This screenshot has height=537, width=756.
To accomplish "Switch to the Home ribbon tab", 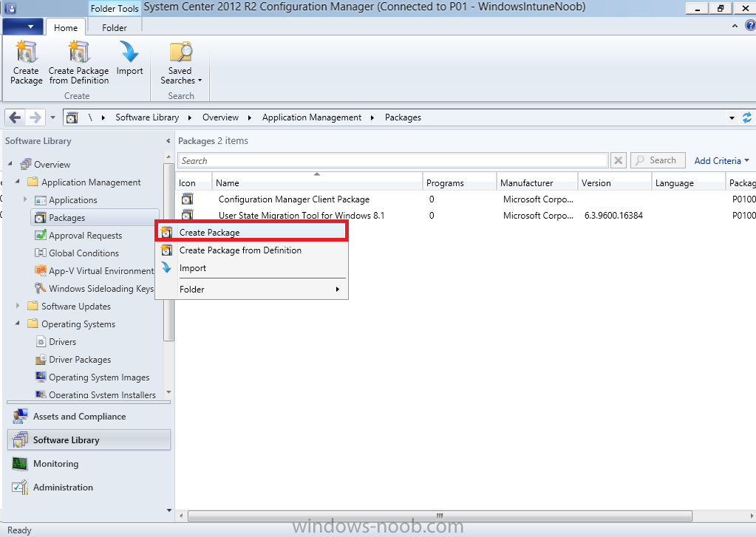I will pyautogui.click(x=66, y=27).
